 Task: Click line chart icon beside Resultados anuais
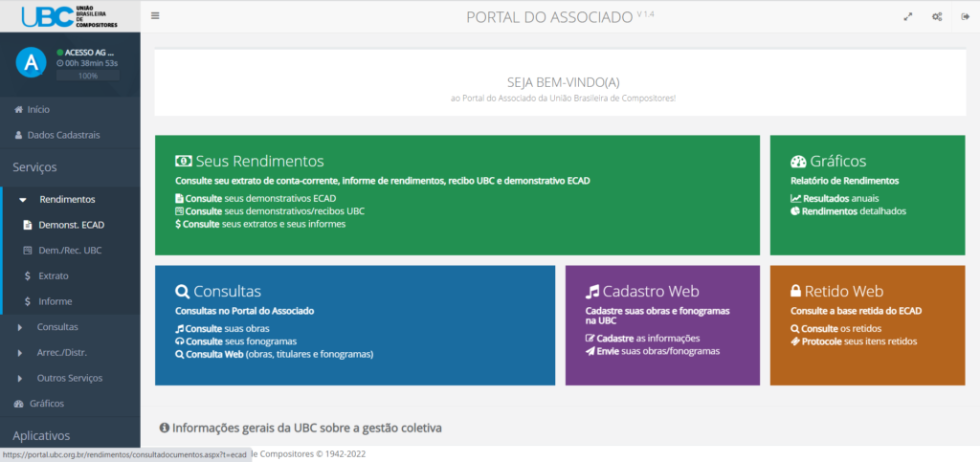pos(795,199)
